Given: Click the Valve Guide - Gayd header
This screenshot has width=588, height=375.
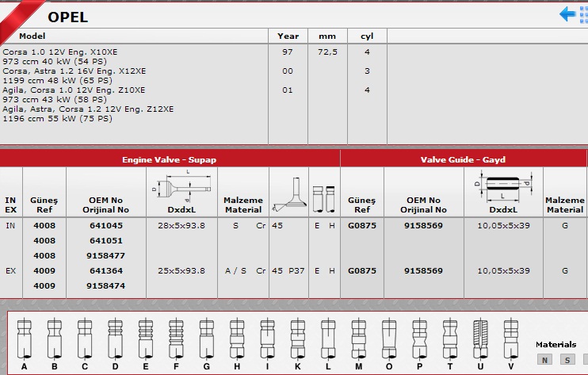Looking at the screenshot, I should tap(463, 159).
